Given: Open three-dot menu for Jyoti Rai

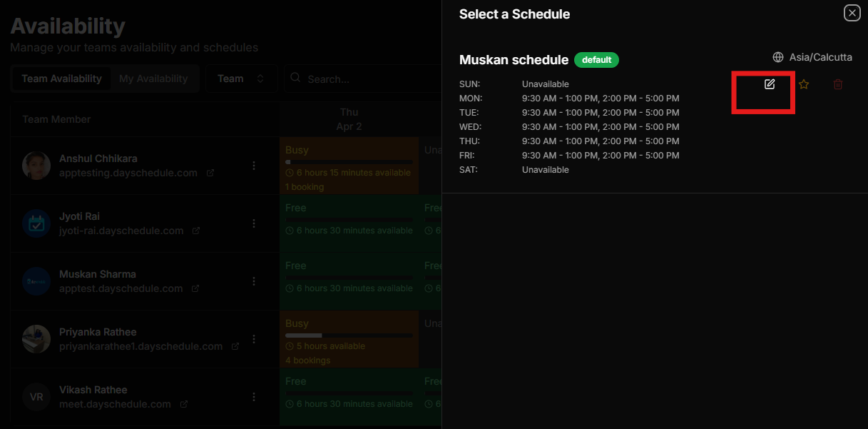Looking at the screenshot, I should (254, 223).
